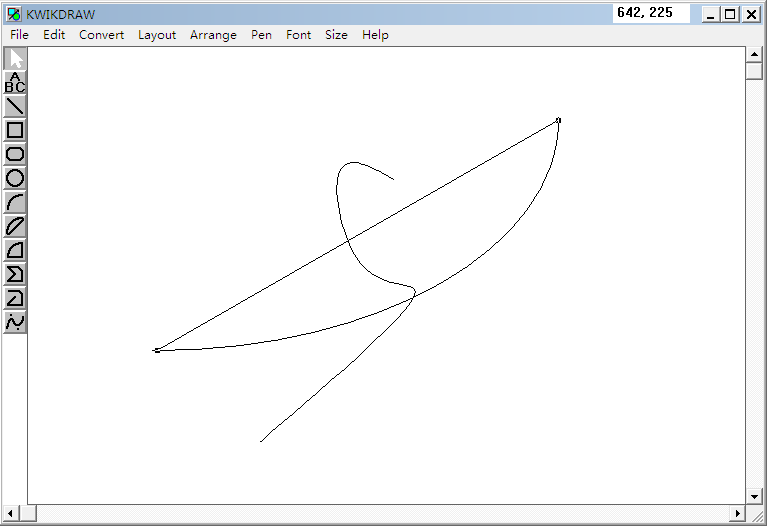Click the vertical scrollbar down arrow
Screen dimensions: 767x526
pyautogui.click(x=755, y=496)
